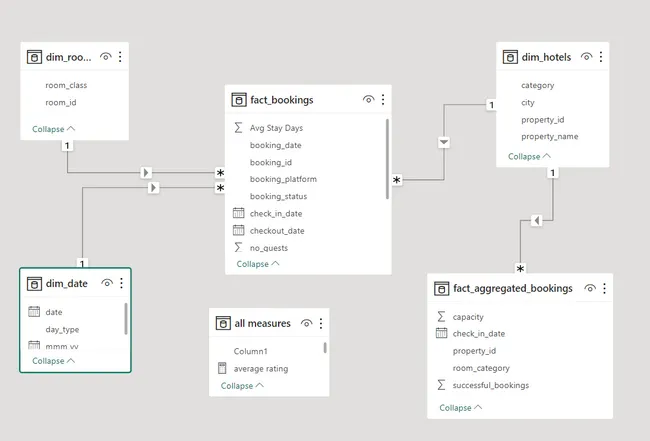
Task: Collapse the fact_bookings table card
Action: tap(258, 264)
